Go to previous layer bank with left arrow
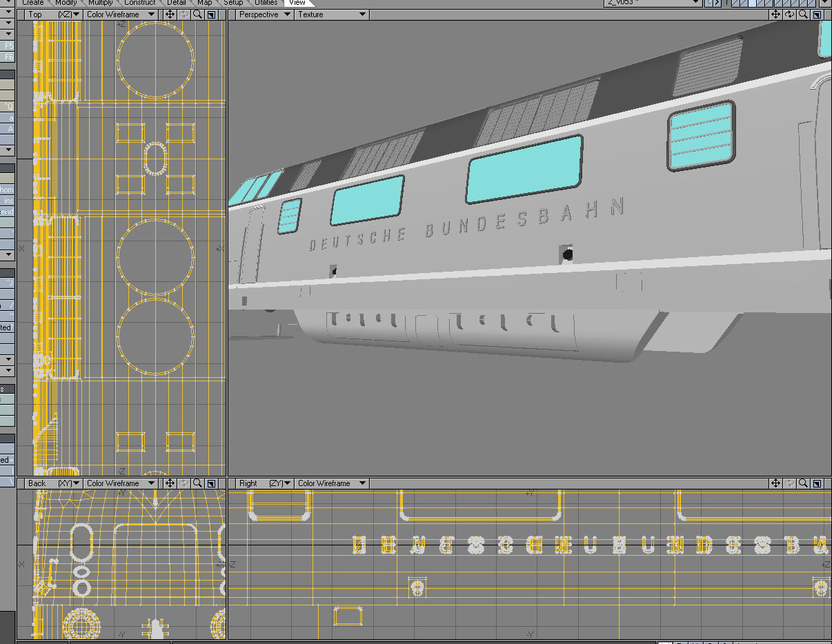The height and width of the screenshot is (644, 832). [x=709, y=3]
